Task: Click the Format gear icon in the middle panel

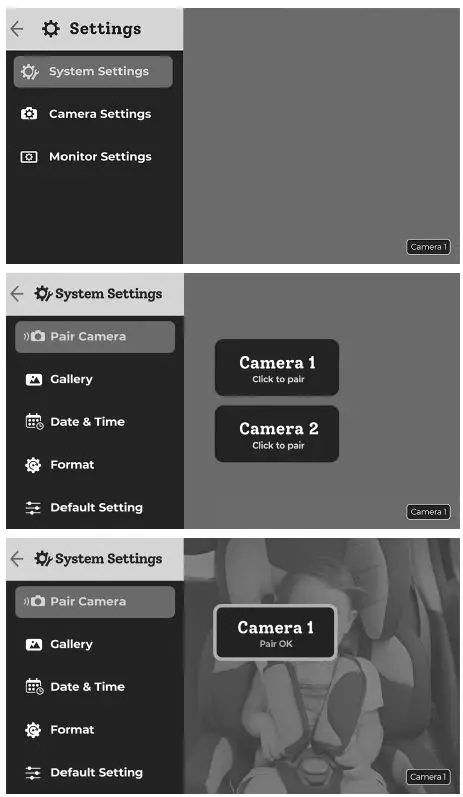Action: tap(33, 465)
